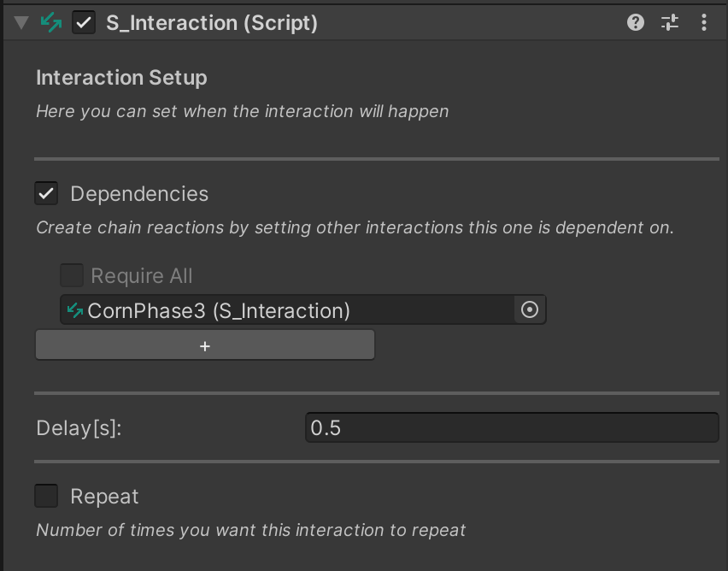Collapse the S_Interaction component foldout arrow
Viewport: 728px width, 571px height.
tap(21, 23)
